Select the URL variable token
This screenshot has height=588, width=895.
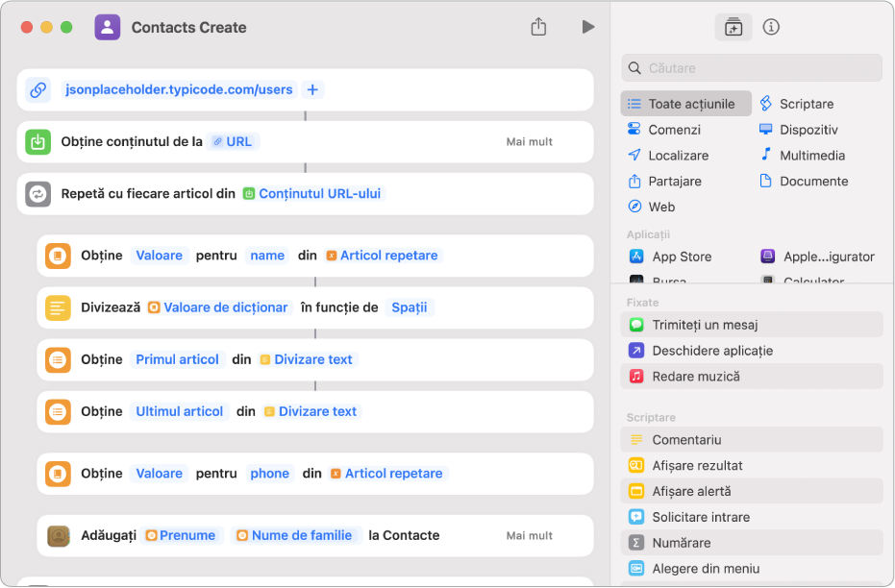coord(234,141)
